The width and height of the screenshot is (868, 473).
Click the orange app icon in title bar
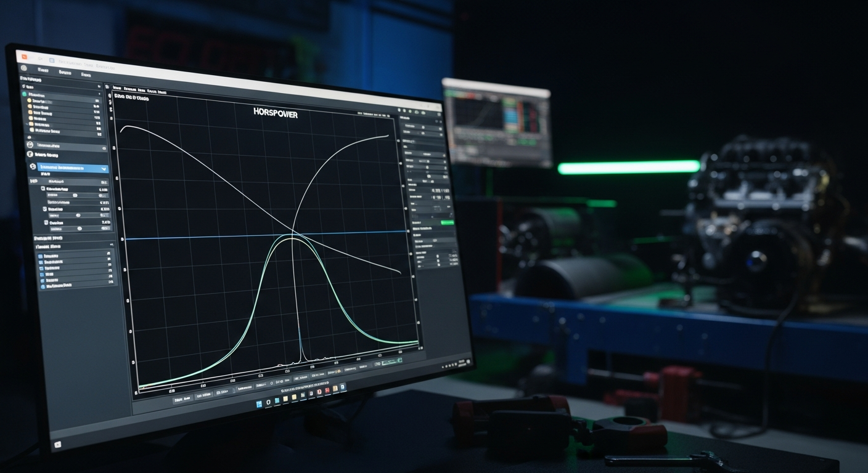(24, 56)
